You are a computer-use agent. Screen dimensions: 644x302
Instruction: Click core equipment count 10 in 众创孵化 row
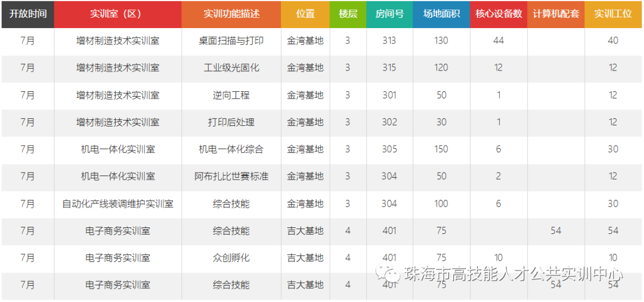click(498, 258)
